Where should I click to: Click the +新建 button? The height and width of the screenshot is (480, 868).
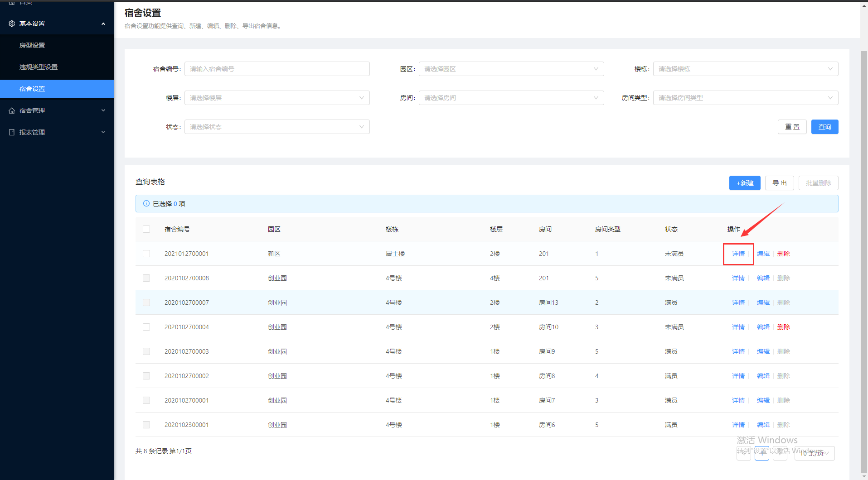coord(745,183)
